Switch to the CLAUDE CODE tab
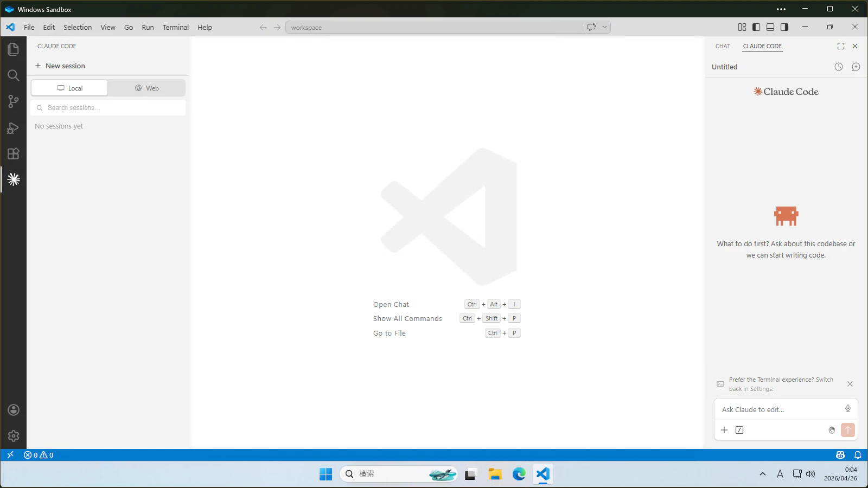The image size is (868, 488). 762,46
